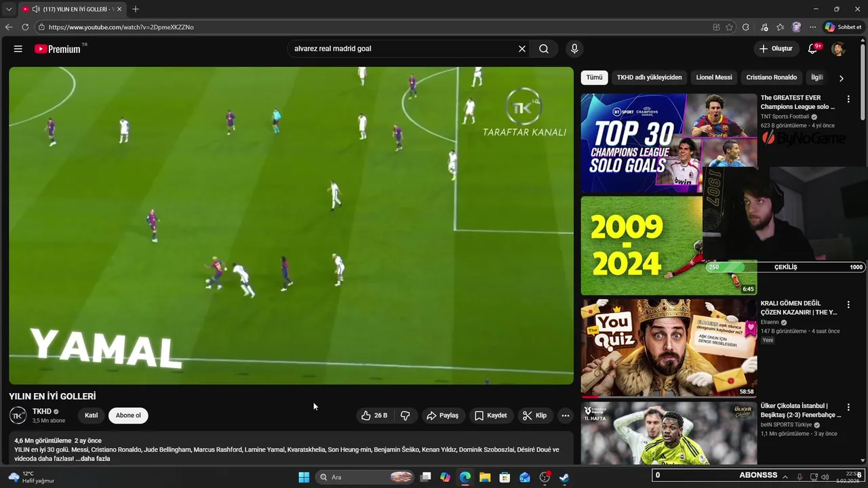Screen dimensions: 868x488
Task: Like the video with thumbs up
Action: pos(374,415)
